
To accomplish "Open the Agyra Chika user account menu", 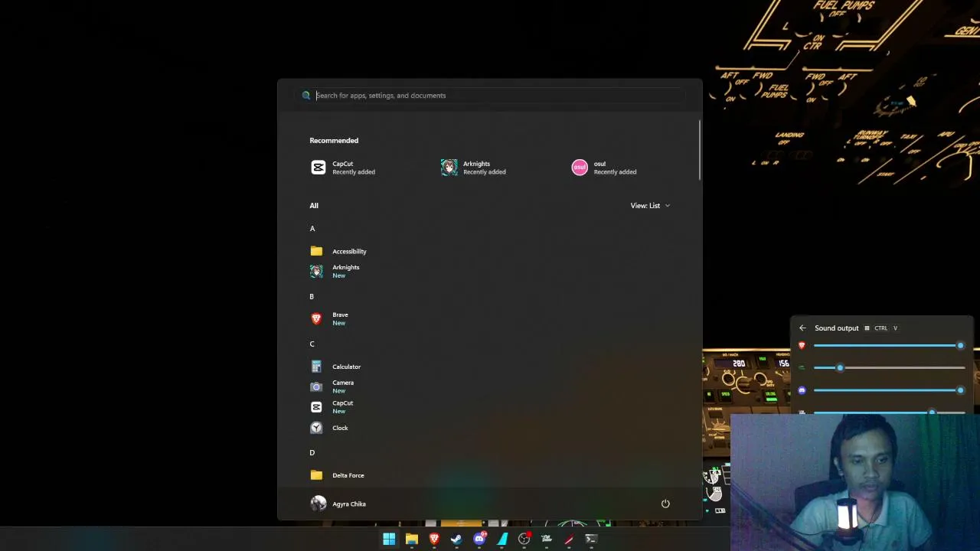I will pos(338,504).
